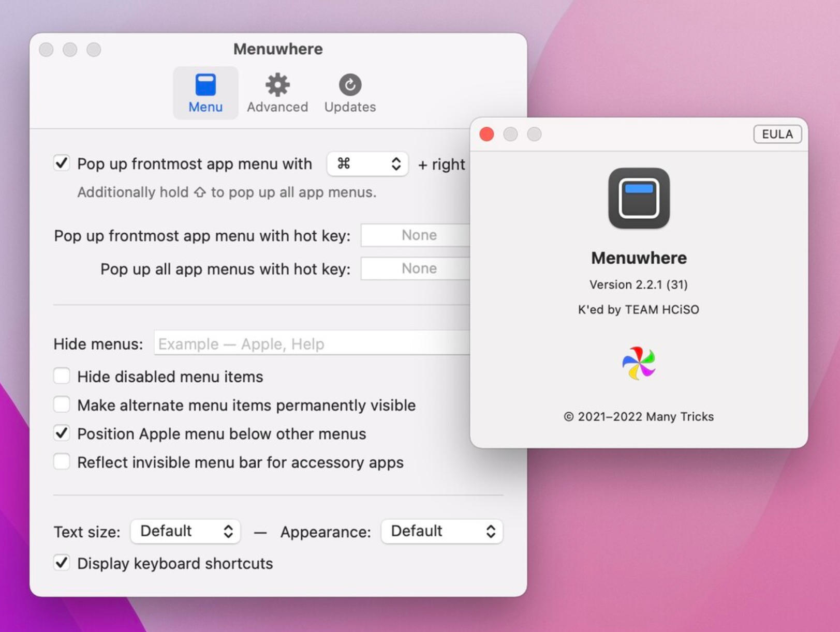840x632 pixels.
Task: Open the Menu preferences tab icon
Action: (205, 93)
